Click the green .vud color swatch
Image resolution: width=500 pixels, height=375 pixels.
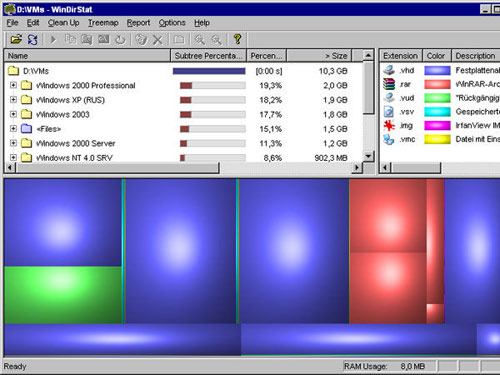(437, 98)
